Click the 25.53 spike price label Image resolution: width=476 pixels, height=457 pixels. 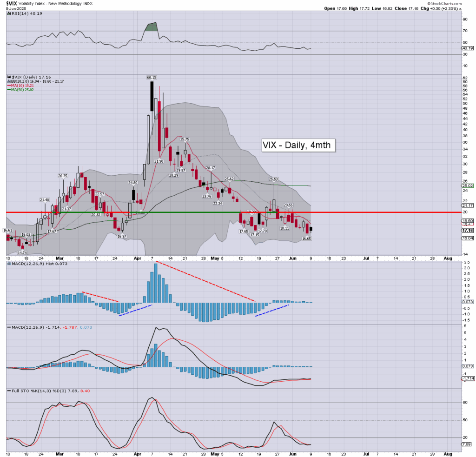click(x=274, y=179)
